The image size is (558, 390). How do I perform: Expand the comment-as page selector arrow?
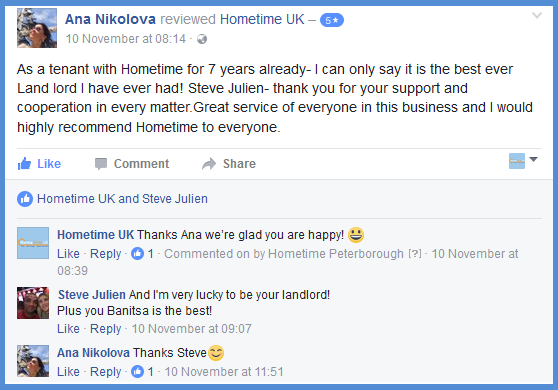tap(533, 159)
